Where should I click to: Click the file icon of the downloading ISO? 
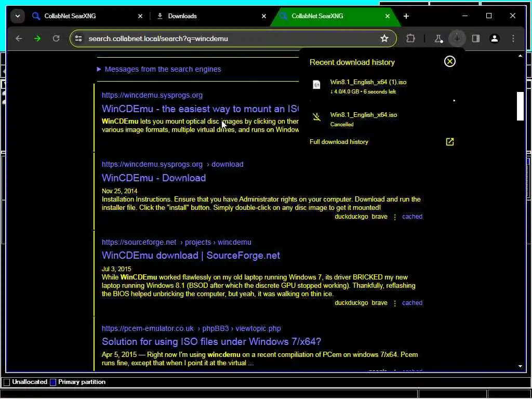click(316, 85)
